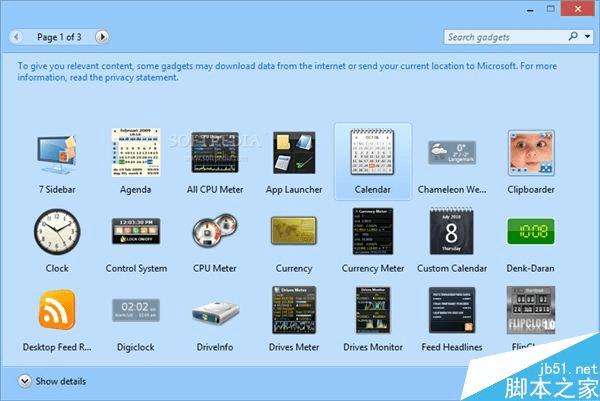
Task: Click the Search gadgets input field
Action: 506,37
